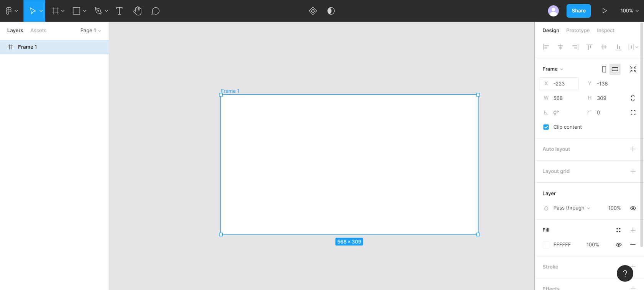Open the Help question mark button
644x290 pixels.
pyautogui.click(x=625, y=273)
